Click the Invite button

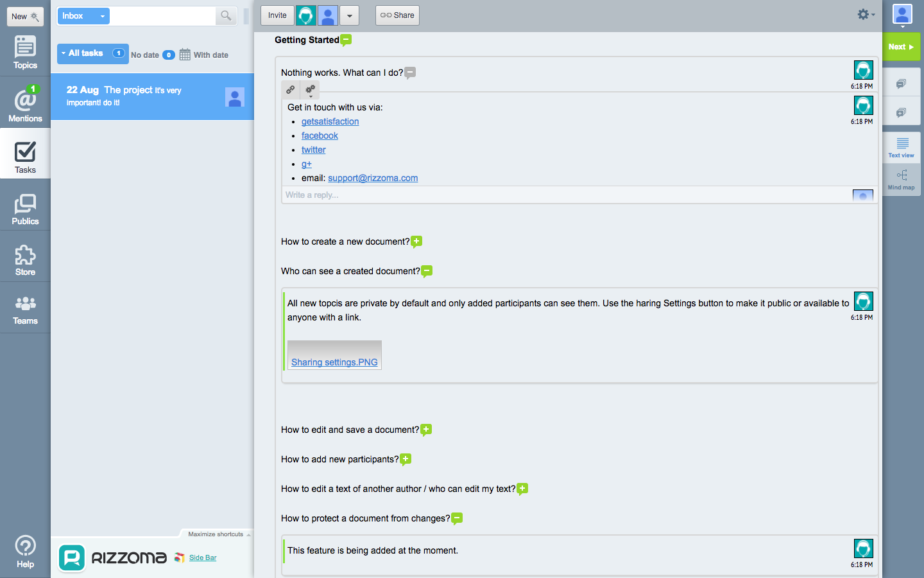(x=277, y=15)
